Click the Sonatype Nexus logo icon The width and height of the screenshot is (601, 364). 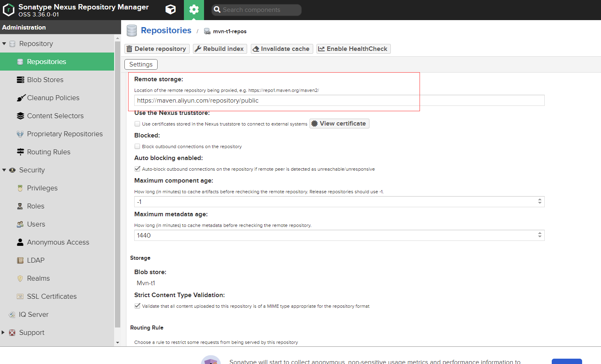point(9,10)
